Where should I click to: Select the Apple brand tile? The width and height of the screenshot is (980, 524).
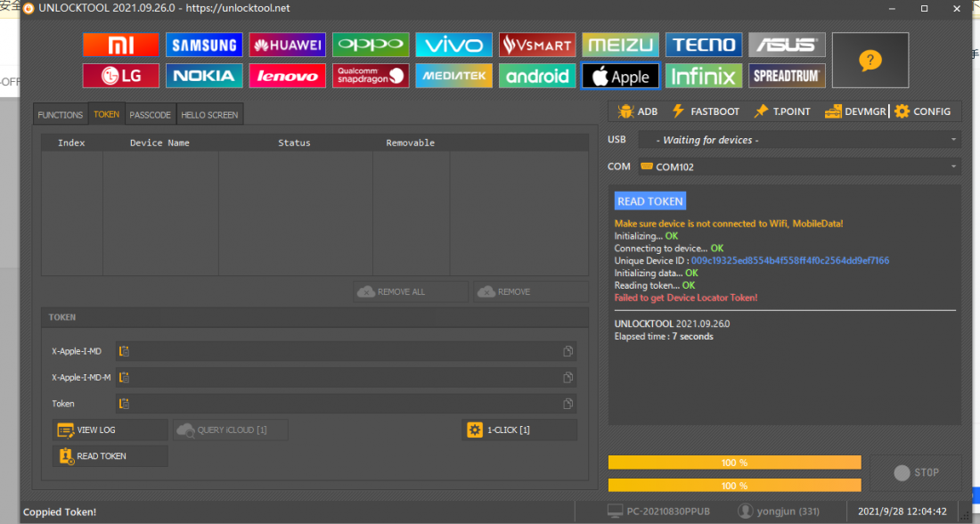click(x=620, y=76)
